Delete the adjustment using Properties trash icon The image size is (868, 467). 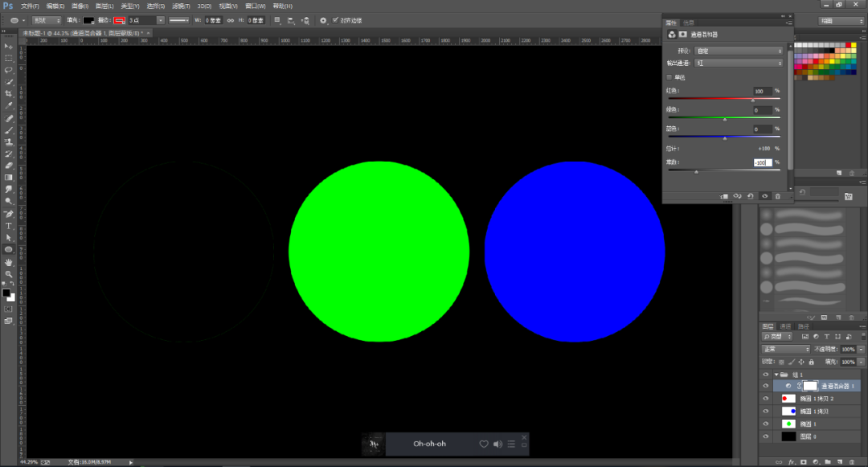(x=778, y=196)
